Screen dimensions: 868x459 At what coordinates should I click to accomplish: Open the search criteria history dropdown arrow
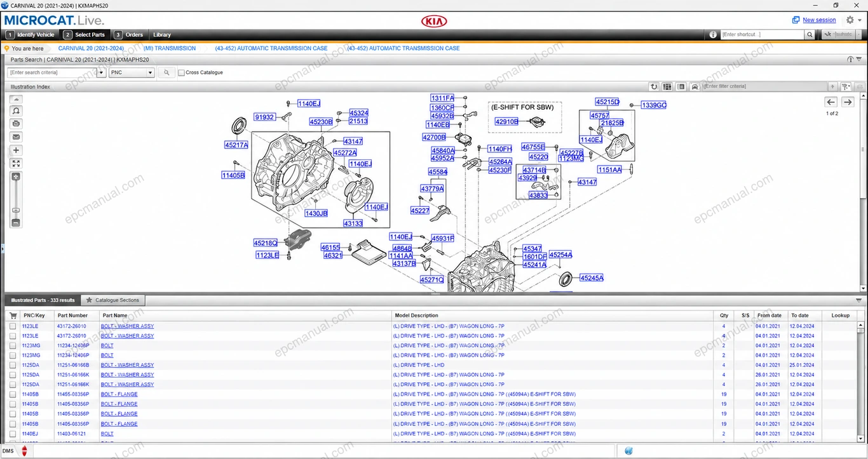pyautogui.click(x=101, y=73)
